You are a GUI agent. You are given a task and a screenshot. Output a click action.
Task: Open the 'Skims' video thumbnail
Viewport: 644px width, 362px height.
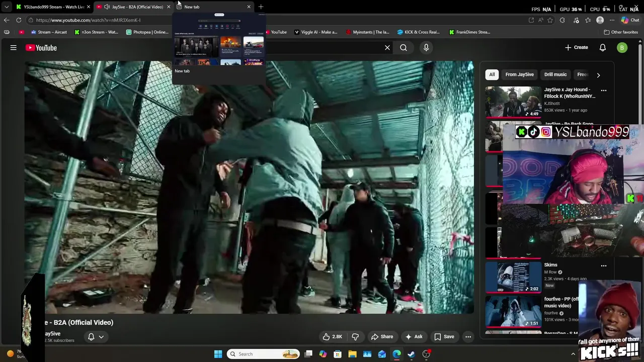[x=513, y=277]
